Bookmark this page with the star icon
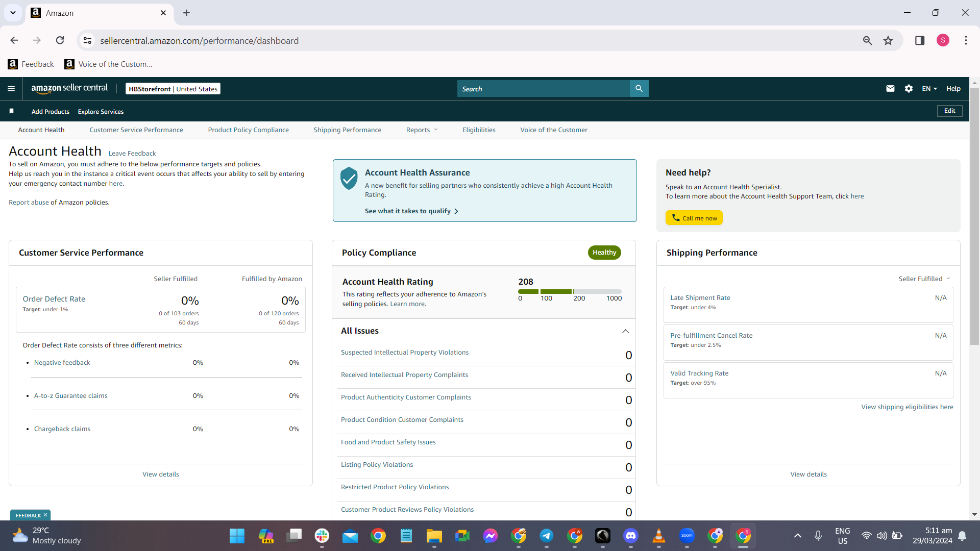This screenshot has height=551, width=980. pos(889,40)
